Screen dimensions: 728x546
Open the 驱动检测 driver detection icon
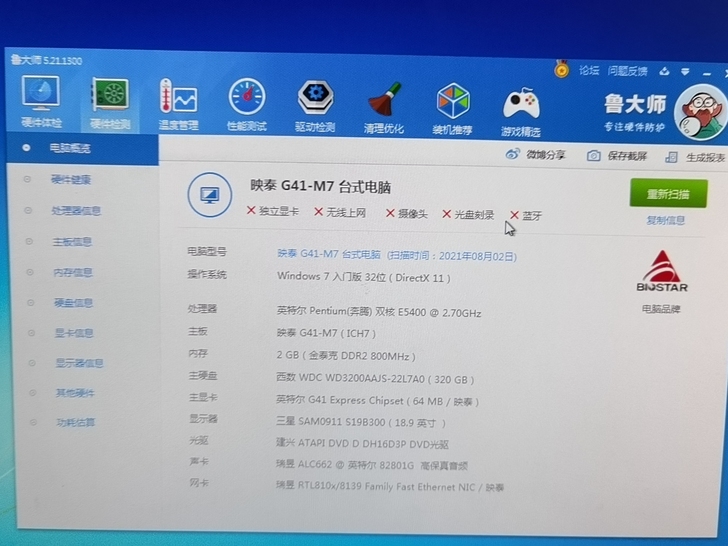pos(315,106)
